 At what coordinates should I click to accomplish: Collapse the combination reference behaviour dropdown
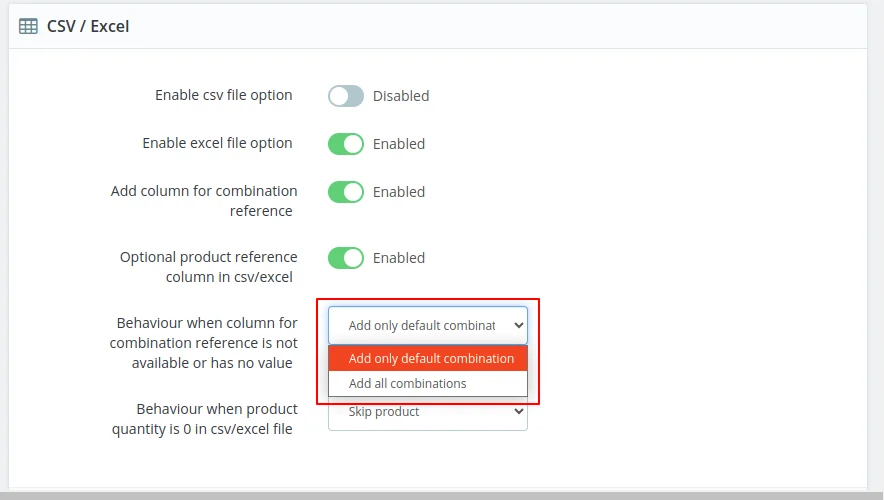point(427,325)
